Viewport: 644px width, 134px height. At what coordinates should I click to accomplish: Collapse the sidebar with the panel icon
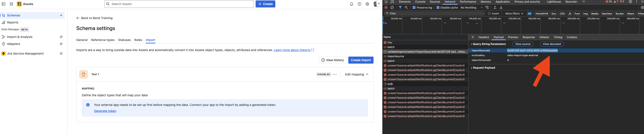click(4, 4)
